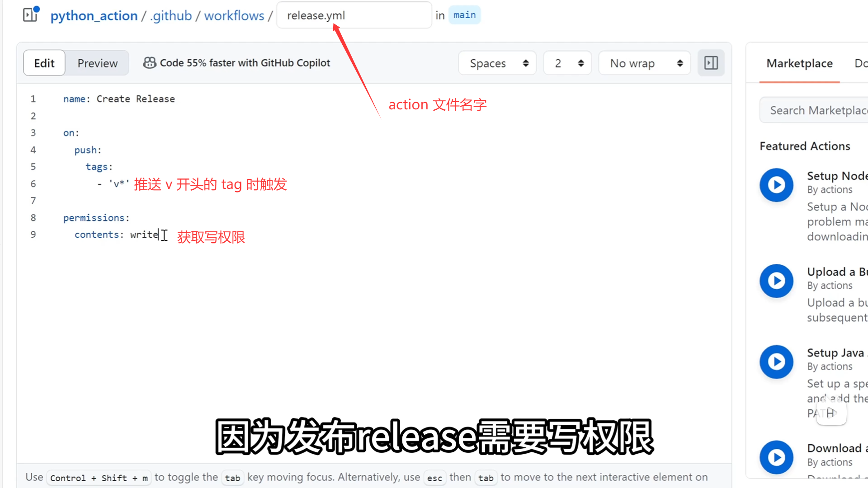Click the Setup Node action play icon

click(x=776, y=185)
